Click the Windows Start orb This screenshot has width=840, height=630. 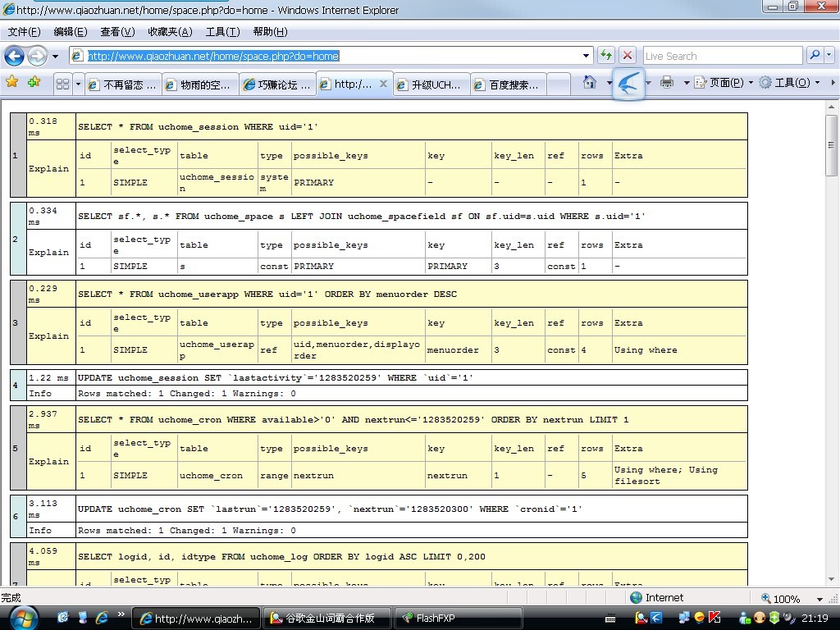point(24,619)
